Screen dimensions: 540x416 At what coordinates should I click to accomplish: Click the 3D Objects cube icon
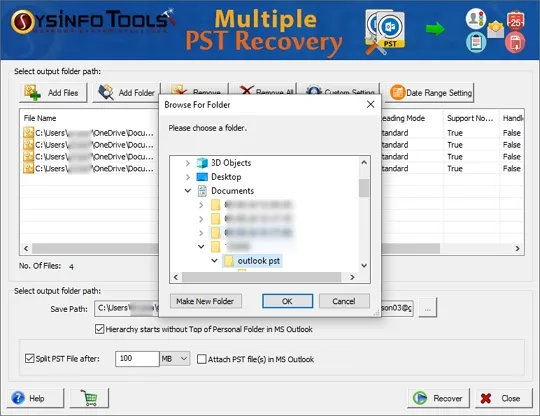(202, 163)
